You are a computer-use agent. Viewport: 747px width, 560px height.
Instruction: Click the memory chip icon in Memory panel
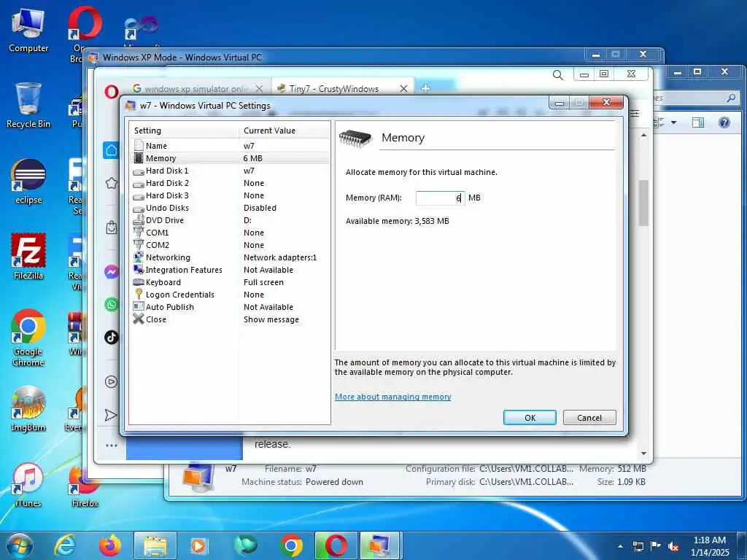355,138
